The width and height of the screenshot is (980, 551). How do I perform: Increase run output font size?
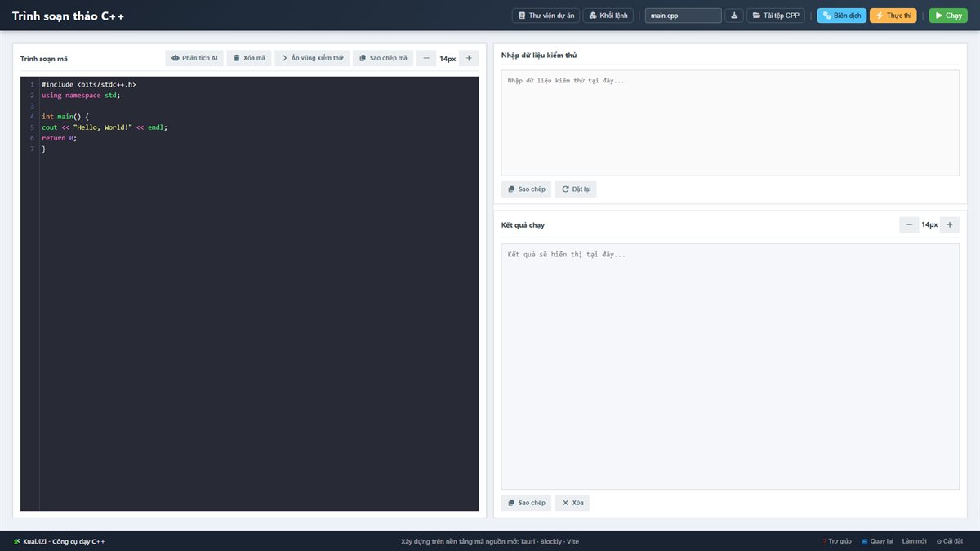click(x=949, y=224)
